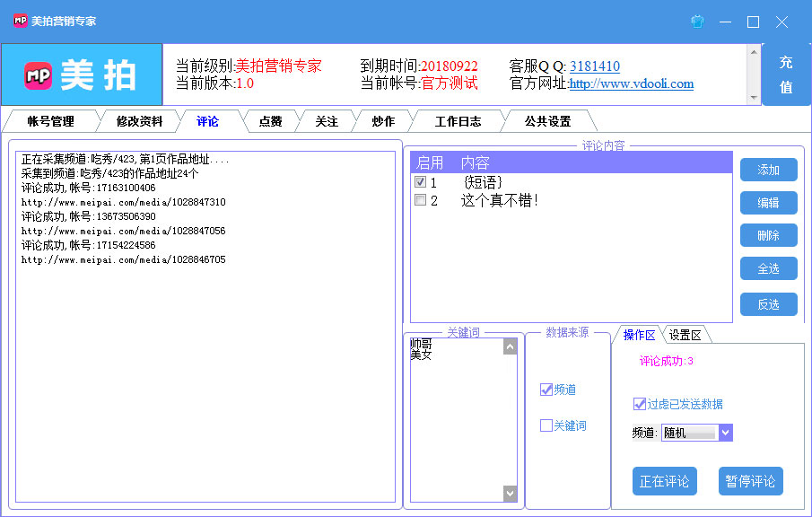Click the 全选 button

click(x=769, y=268)
